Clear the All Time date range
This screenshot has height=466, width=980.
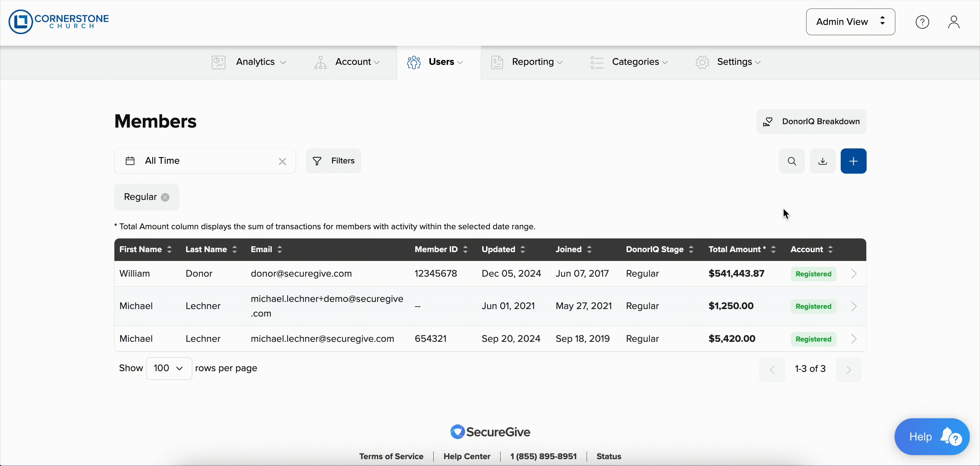282,162
